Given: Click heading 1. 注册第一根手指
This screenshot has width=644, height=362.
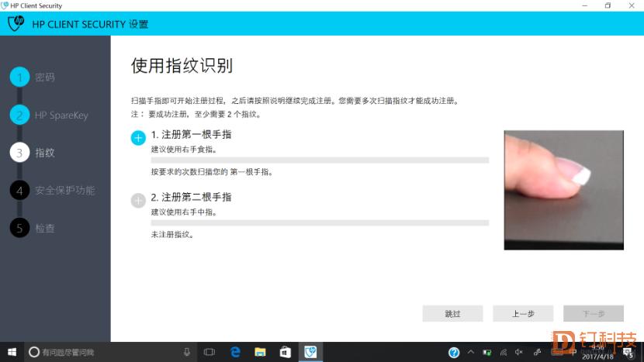Looking at the screenshot, I should (191, 134).
